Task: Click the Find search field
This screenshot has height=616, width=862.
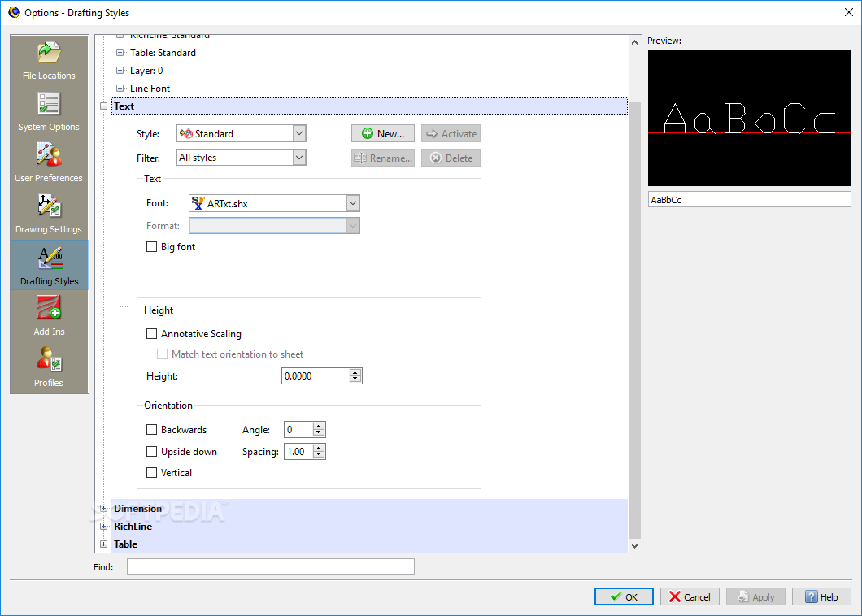Action: click(x=271, y=566)
